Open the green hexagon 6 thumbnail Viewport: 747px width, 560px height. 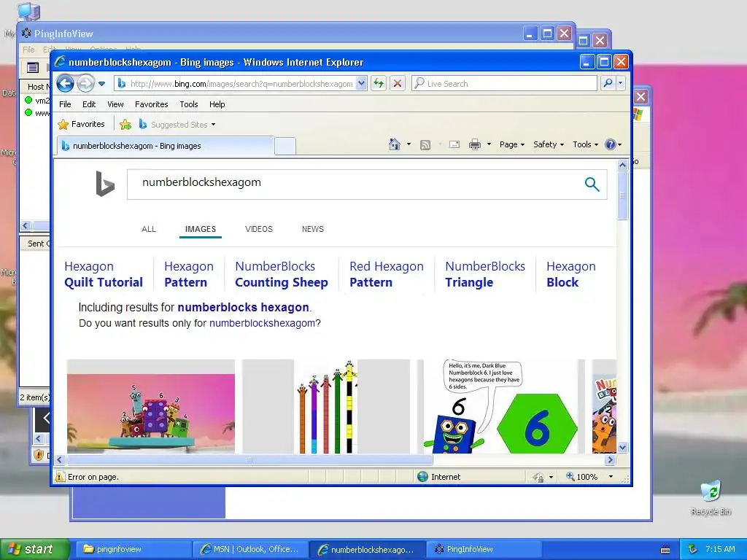pyautogui.click(x=500, y=407)
